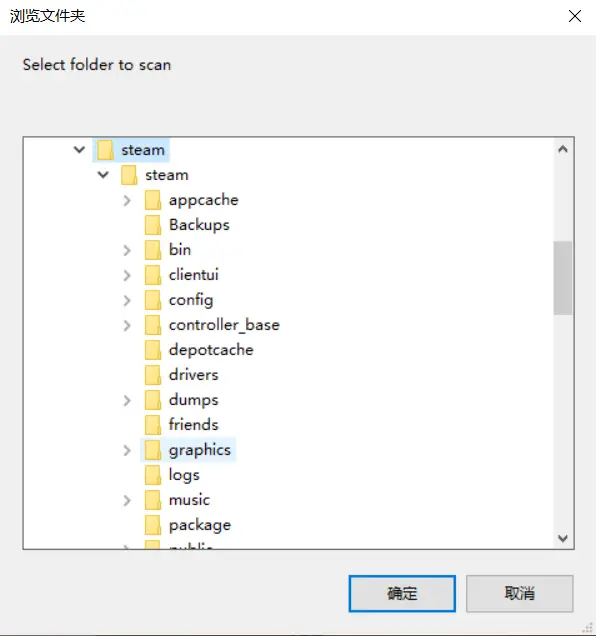Click the nested steam subfolder icon

[129, 175]
